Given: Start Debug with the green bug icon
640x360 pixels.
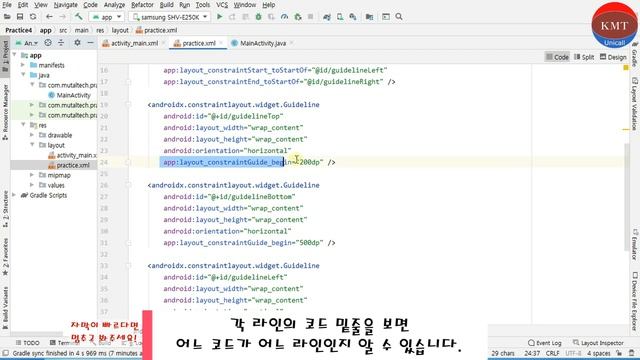Looking at the screenshot, I should [x=258, y=17].
